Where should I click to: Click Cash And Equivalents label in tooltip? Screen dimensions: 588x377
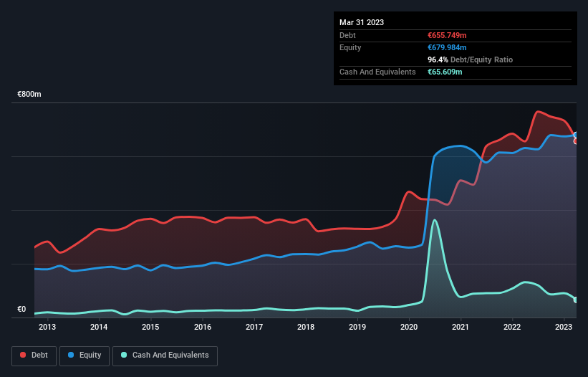coord(377,72)
